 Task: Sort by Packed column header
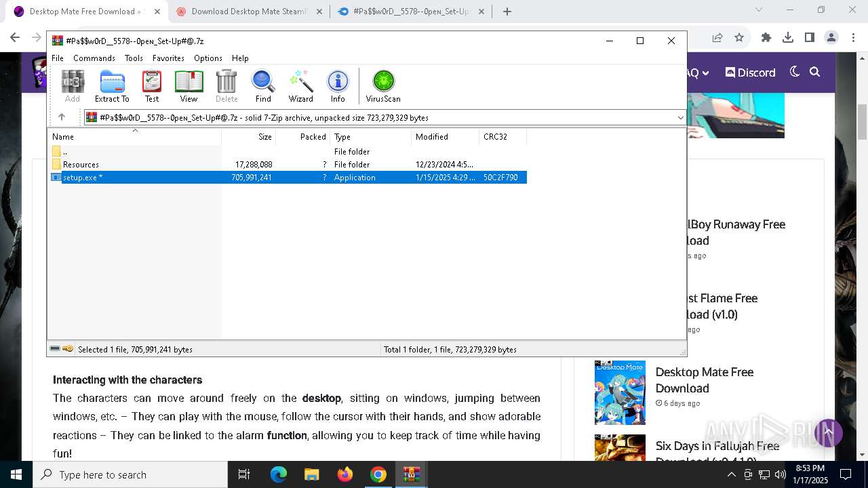302,136
